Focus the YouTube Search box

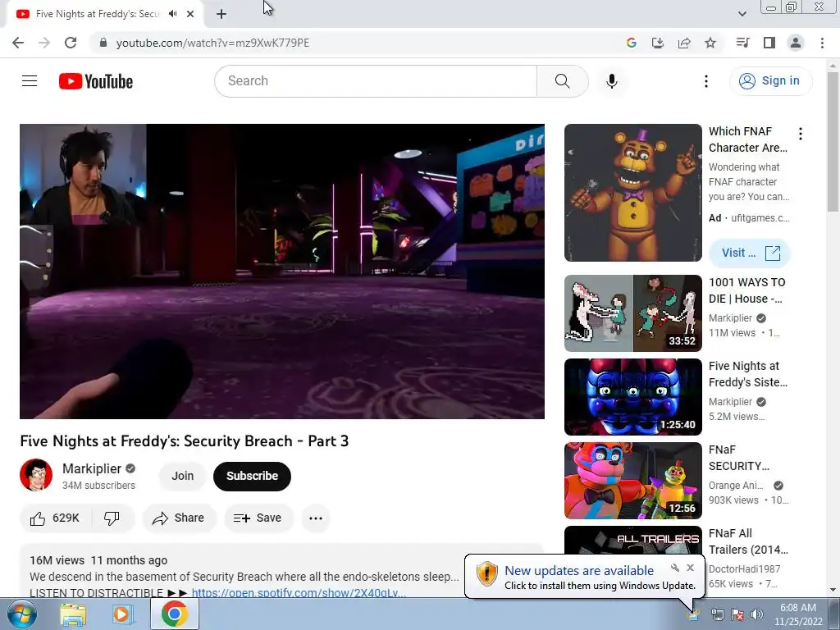pyautogui.click(x=376, y=81)
